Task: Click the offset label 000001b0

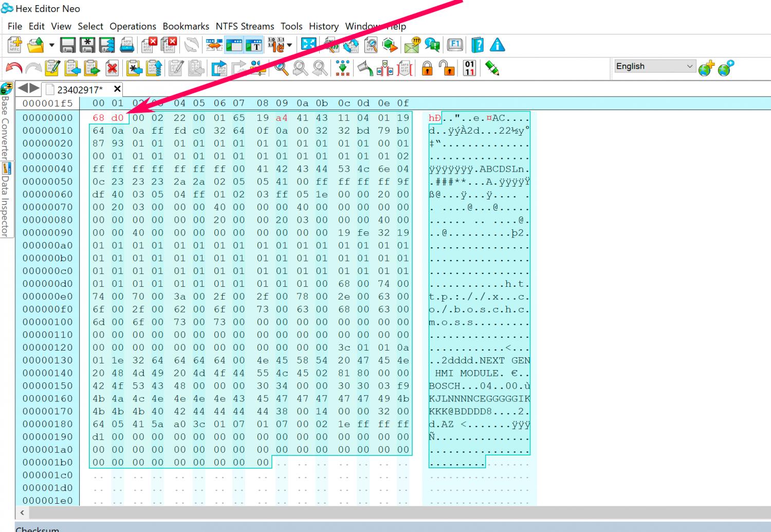Action: 48,462
